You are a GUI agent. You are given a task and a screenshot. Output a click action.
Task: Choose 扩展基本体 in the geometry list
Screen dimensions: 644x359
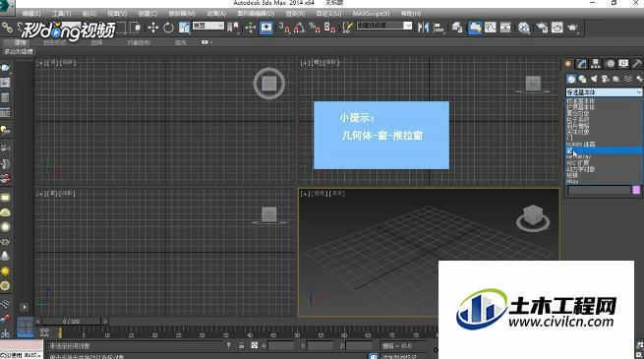click(x=604, y=107)
